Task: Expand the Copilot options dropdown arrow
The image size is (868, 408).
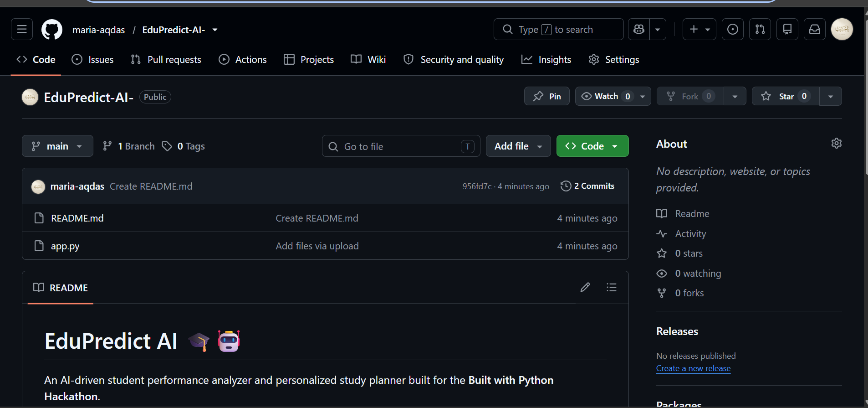Action: point(658,30)
